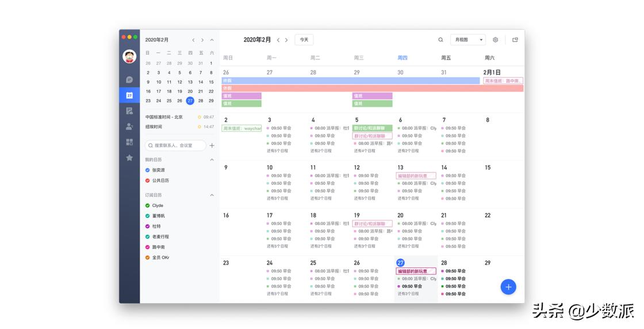This screenshot has width=644, height=329.
Task: Toggle 张奕源 calendar checkbox
Action: point(147,170)
